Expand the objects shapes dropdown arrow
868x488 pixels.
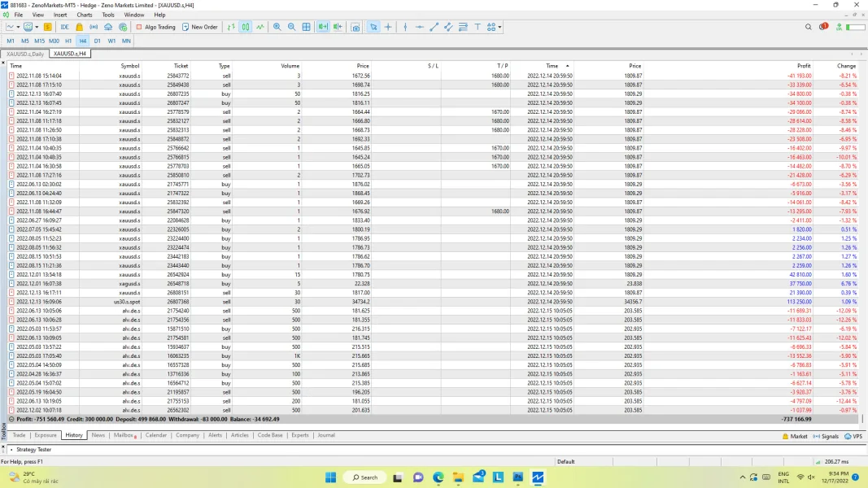tap(499, 27)
